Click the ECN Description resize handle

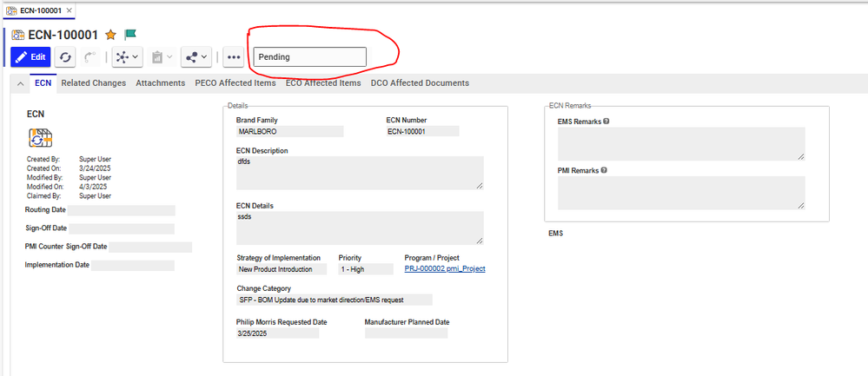click(480, 186)
